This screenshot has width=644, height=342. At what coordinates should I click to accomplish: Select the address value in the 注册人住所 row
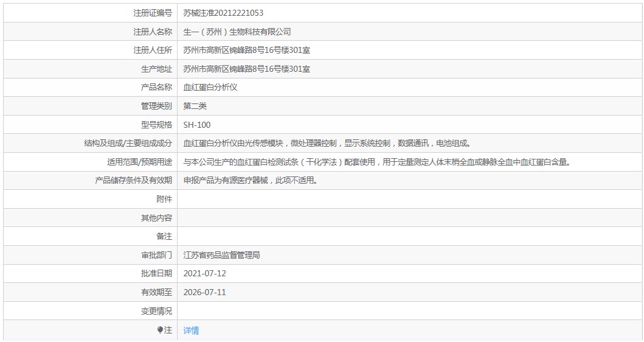click(x=246, y=50)
